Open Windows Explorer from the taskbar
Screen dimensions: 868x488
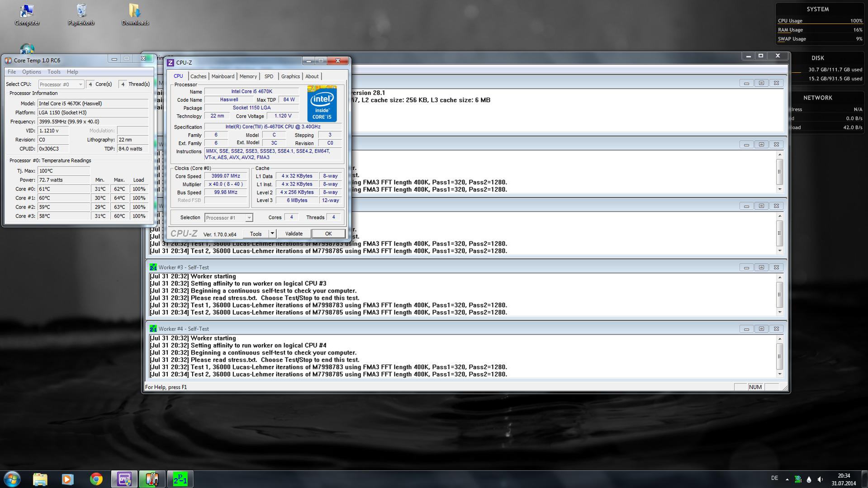click(x=40, y=479)
